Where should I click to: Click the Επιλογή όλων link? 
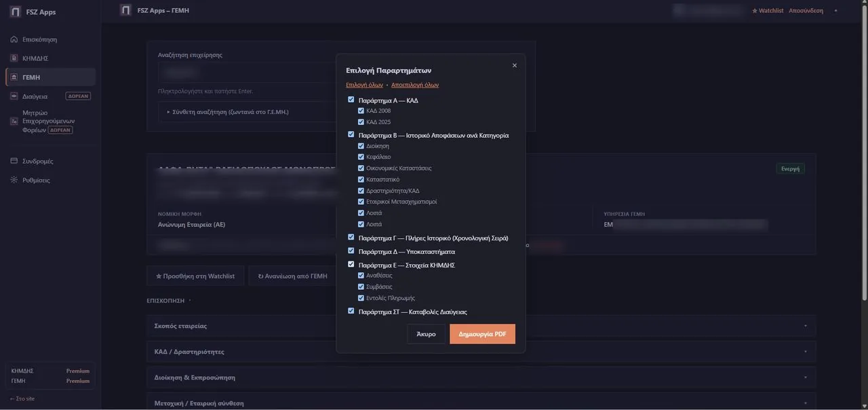click(365, 85)
